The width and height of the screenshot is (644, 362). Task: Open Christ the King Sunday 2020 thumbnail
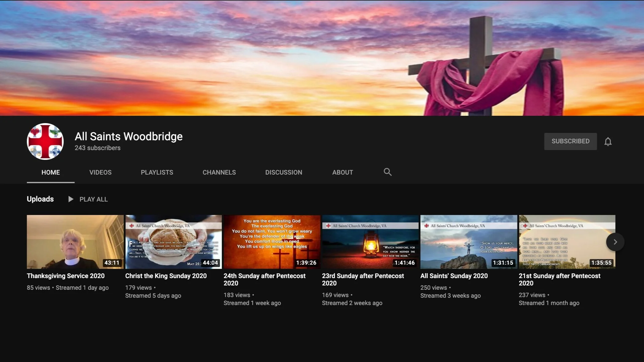click(173, 242)
